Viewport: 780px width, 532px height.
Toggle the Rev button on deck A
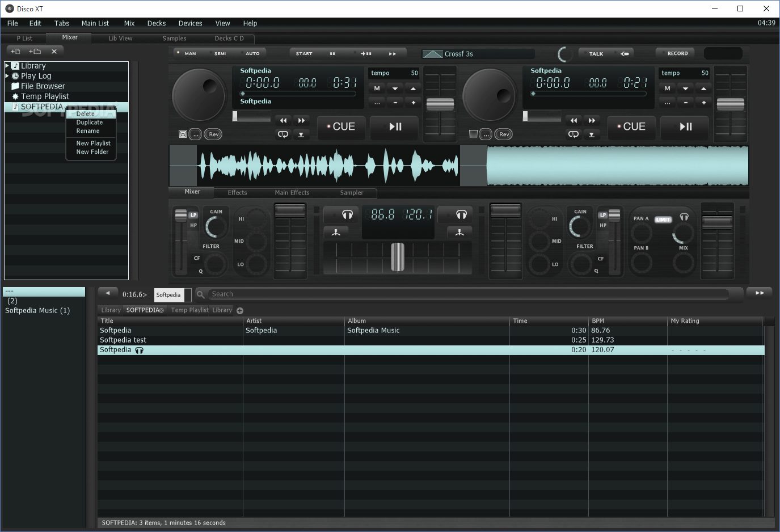pos(213,134)
